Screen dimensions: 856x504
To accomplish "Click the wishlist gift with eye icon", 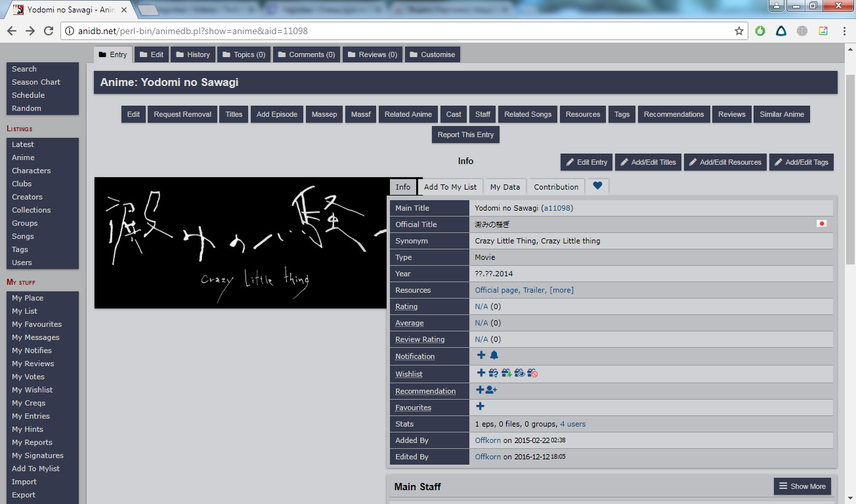I will point(520,373).
